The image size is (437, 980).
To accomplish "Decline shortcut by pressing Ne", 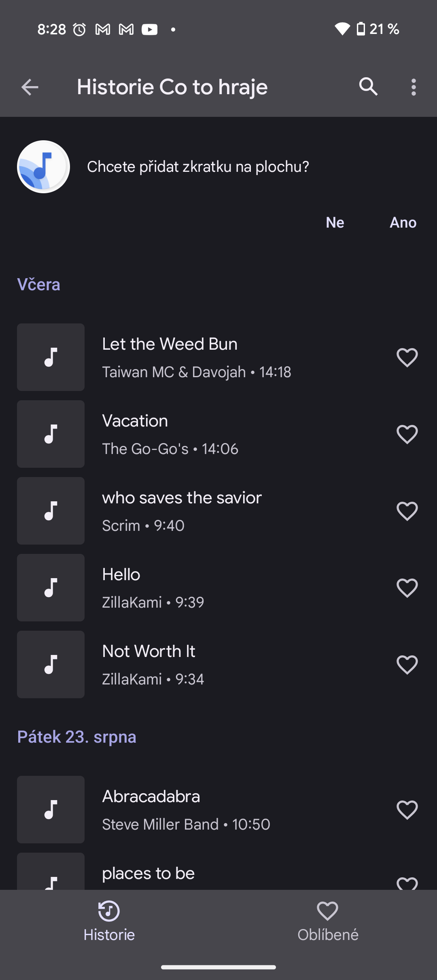I will pos(335,222).
